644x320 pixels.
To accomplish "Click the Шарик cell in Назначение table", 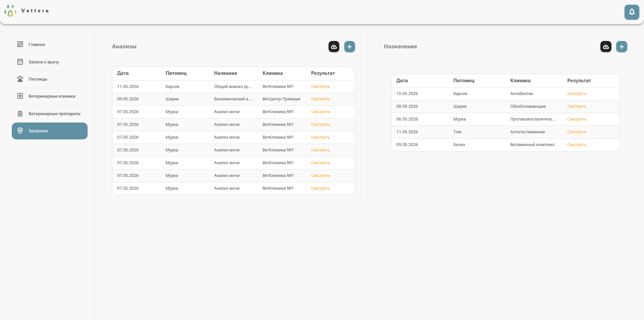I will click(460, 106).
